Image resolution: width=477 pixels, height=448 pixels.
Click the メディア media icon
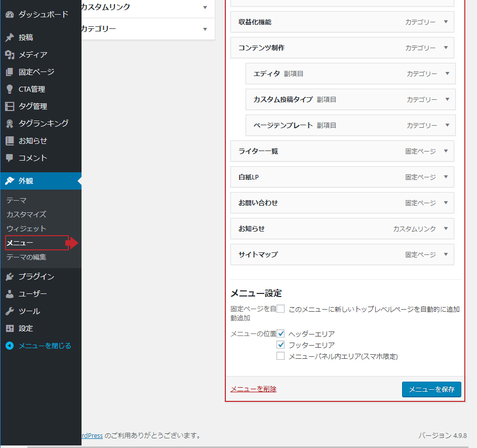[x=10, y=55]
